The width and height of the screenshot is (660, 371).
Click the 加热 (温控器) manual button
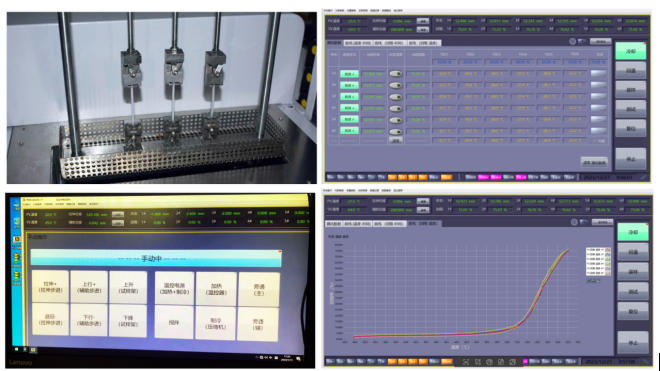pos(216,289)
